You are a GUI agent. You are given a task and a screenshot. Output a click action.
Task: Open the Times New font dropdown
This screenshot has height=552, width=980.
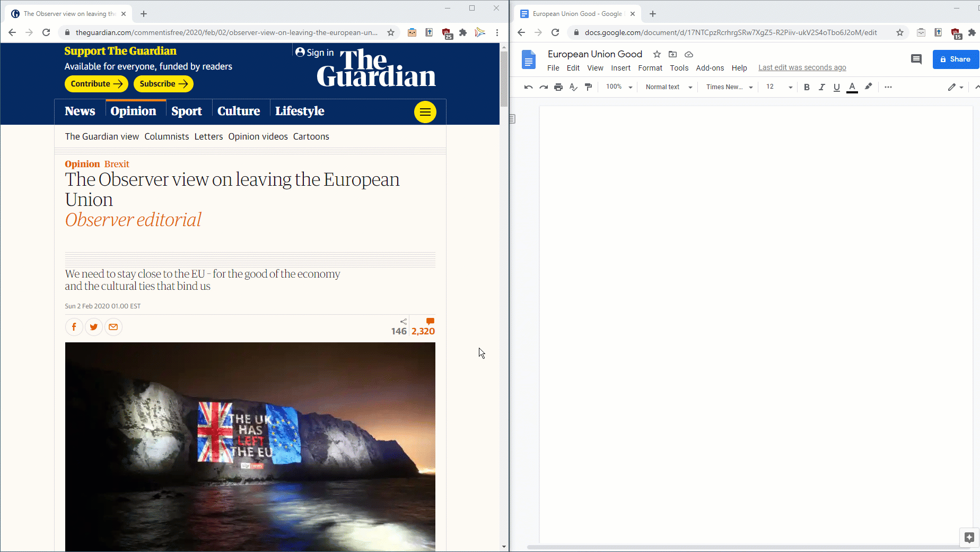[x=730, y=87]
